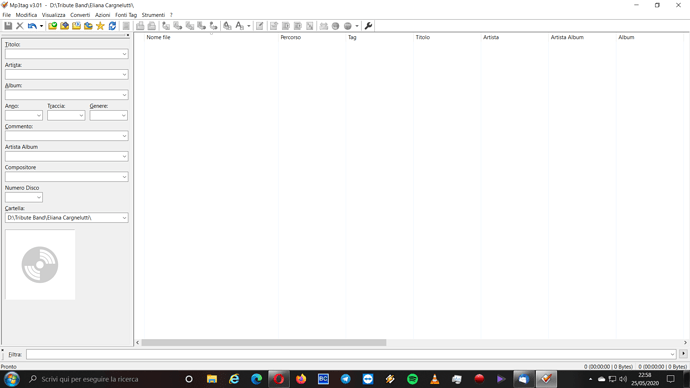Open the Strumenti menu
The image size is (690, 388).
click(153, 15)
